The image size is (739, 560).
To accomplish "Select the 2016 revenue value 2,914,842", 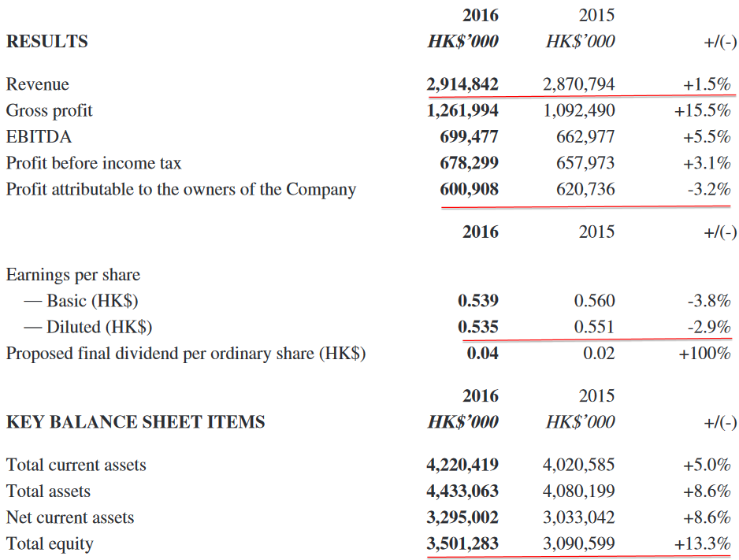I will pos(462,84).
